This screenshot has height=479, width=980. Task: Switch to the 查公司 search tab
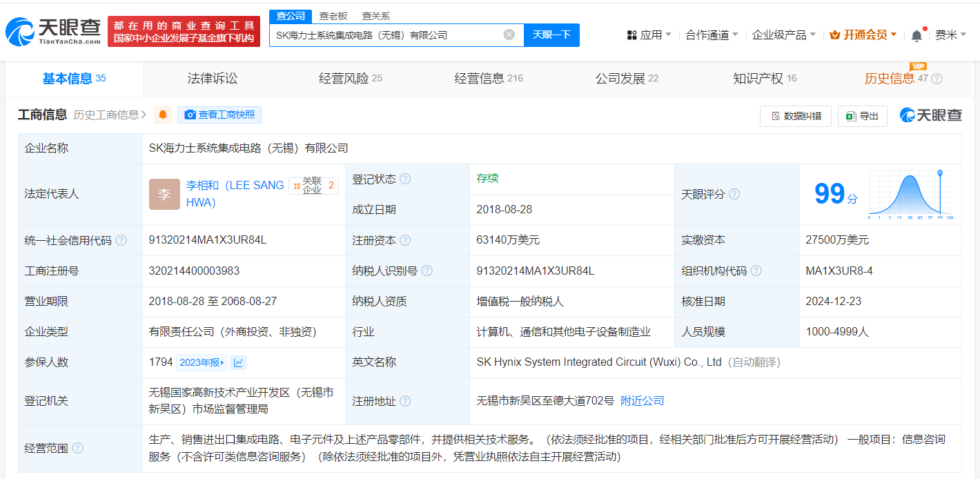(x=291, y=16)
